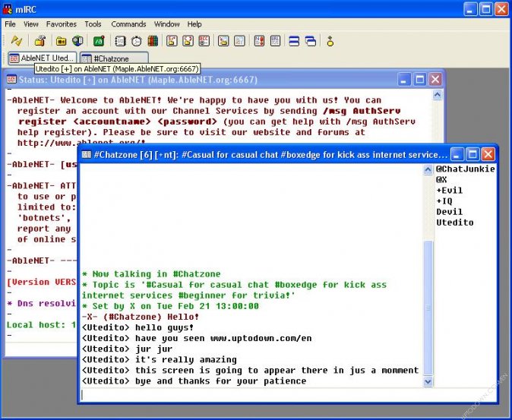Click the Status window scrollbar up arrow
The width and height of the screenshot is (512, 420).
tap(438, 95)
